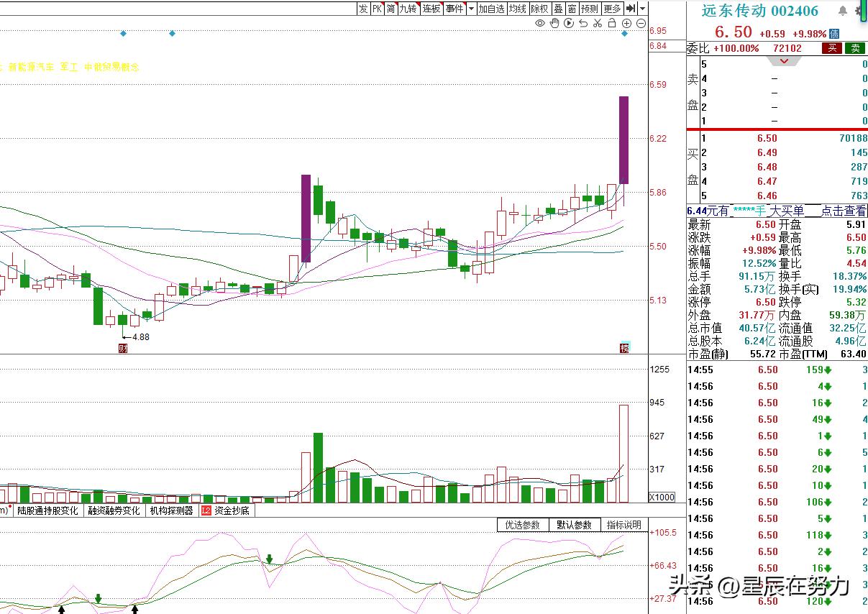Viewport: 868px width, 614px height.
Task: Select the hand pan tool
Action: (554, 24)
